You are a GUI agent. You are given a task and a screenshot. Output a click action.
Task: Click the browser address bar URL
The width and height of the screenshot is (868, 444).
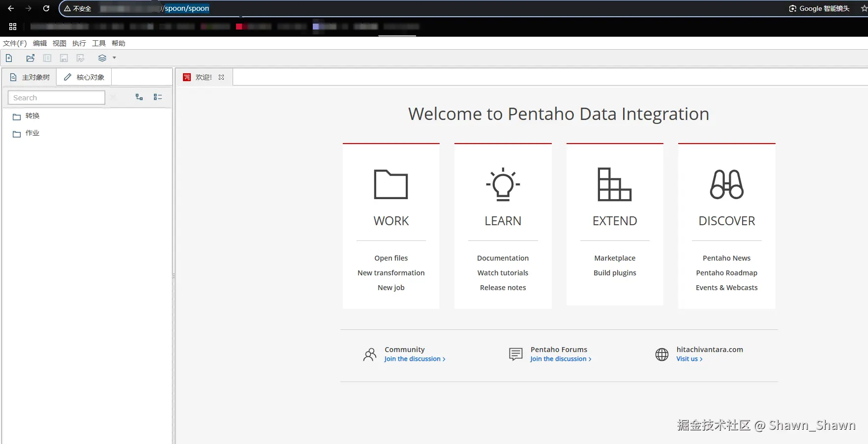[x=187, y=8]
